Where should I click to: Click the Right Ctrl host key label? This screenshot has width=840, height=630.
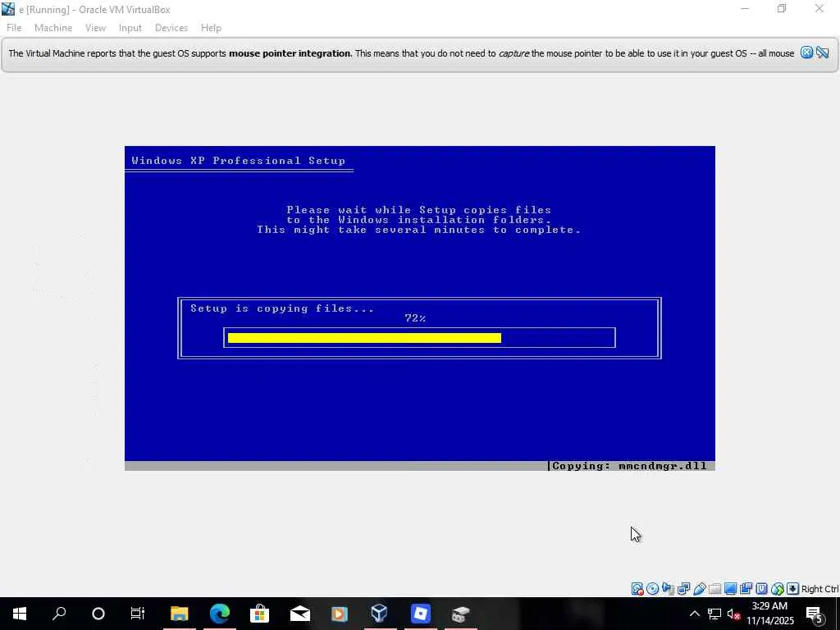[x=820, y=589]
